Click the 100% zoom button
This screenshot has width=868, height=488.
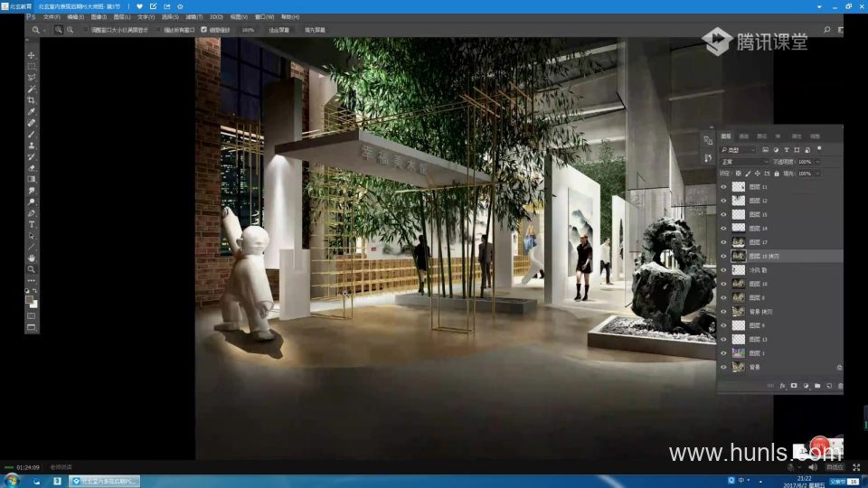(x=248, y=30)
